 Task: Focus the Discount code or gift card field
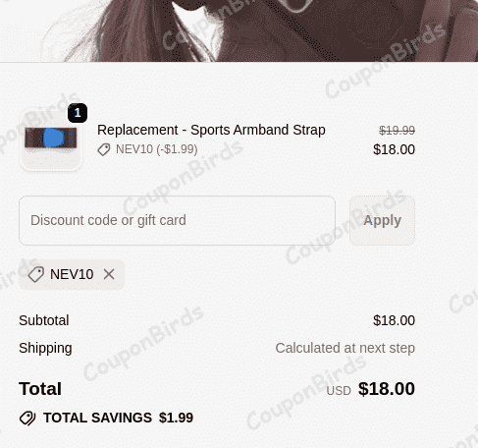click(177, 220)
